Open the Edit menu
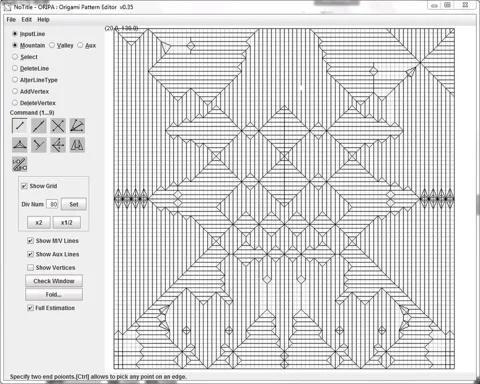This screenshot has width=480, height=384. [27, 20]
